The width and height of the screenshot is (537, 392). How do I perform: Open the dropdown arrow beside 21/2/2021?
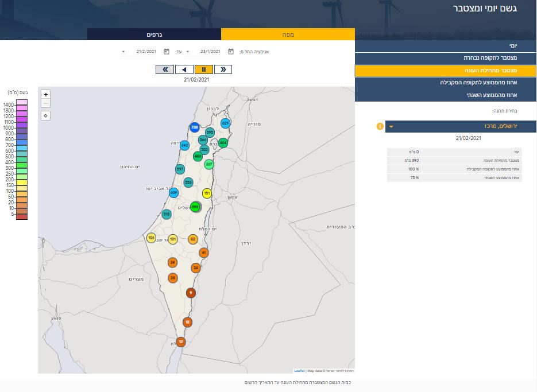click(123, 51)
